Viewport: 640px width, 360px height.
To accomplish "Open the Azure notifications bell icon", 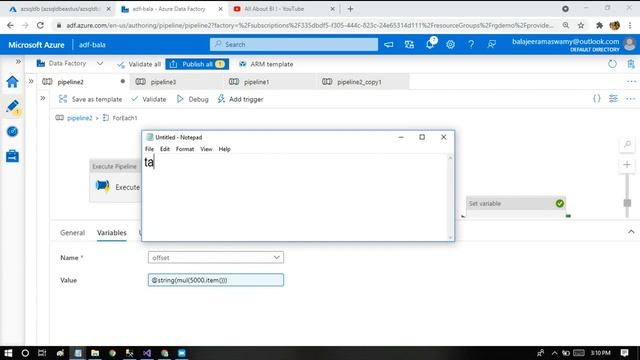I will click(430, 44).
